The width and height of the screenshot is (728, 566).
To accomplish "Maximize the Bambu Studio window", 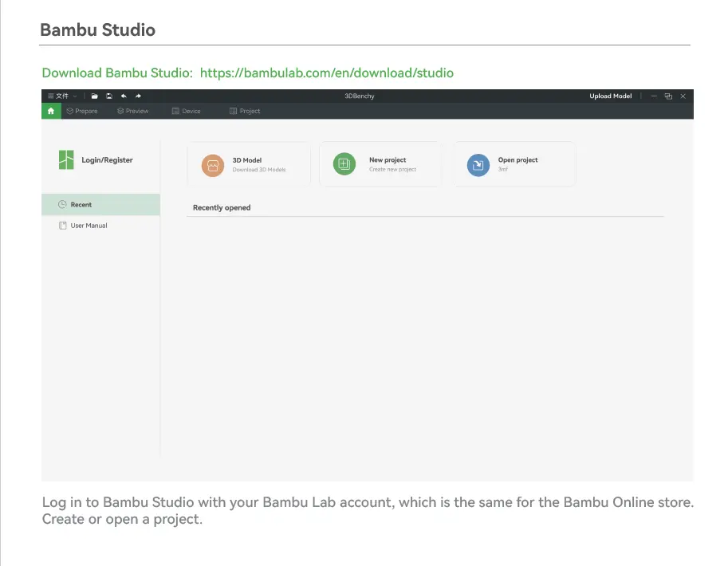I will pos(668,96).
